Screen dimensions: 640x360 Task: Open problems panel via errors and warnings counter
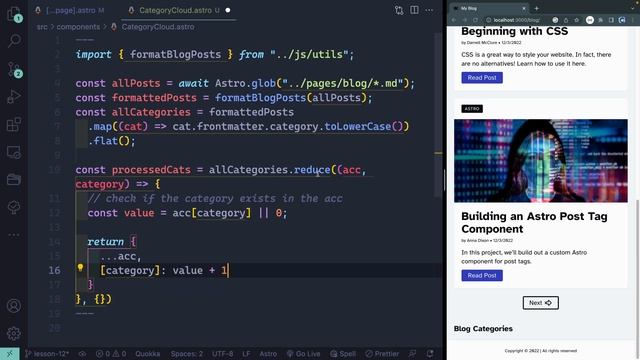[x=111, y=353]
